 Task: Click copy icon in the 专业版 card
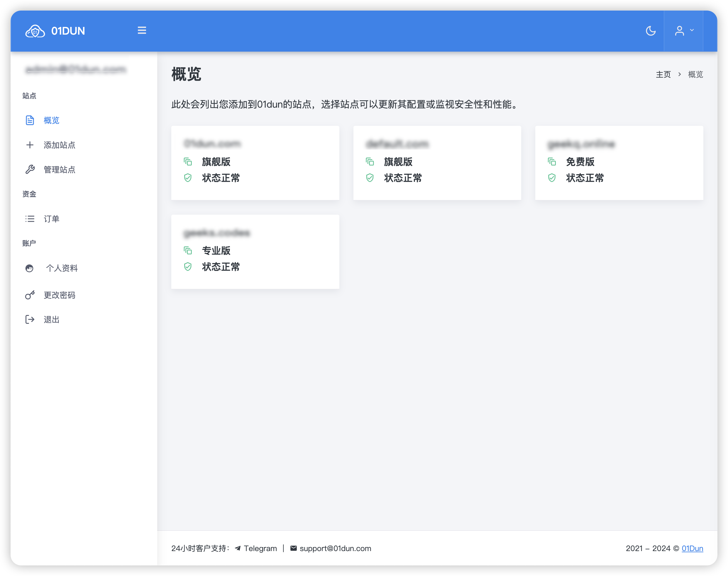point(188,250)
